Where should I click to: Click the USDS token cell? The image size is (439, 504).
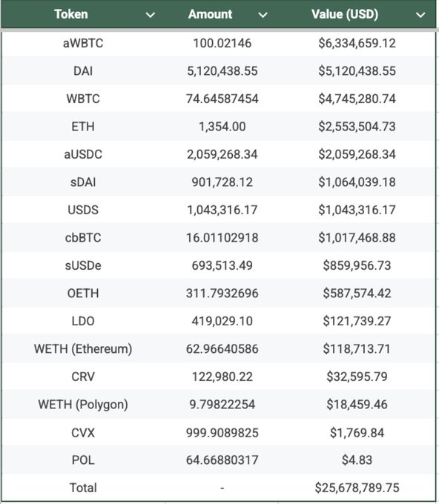83,210
